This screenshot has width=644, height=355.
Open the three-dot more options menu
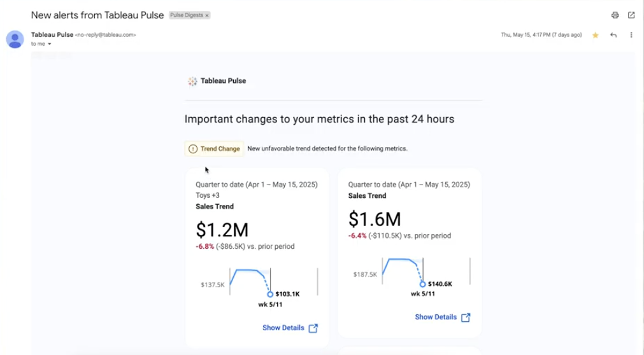tap(631, 35)
